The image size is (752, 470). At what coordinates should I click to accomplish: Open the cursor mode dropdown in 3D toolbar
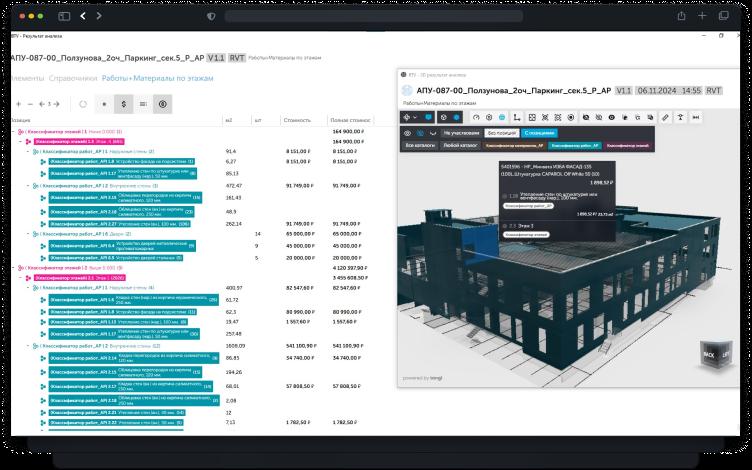[412, 117]
